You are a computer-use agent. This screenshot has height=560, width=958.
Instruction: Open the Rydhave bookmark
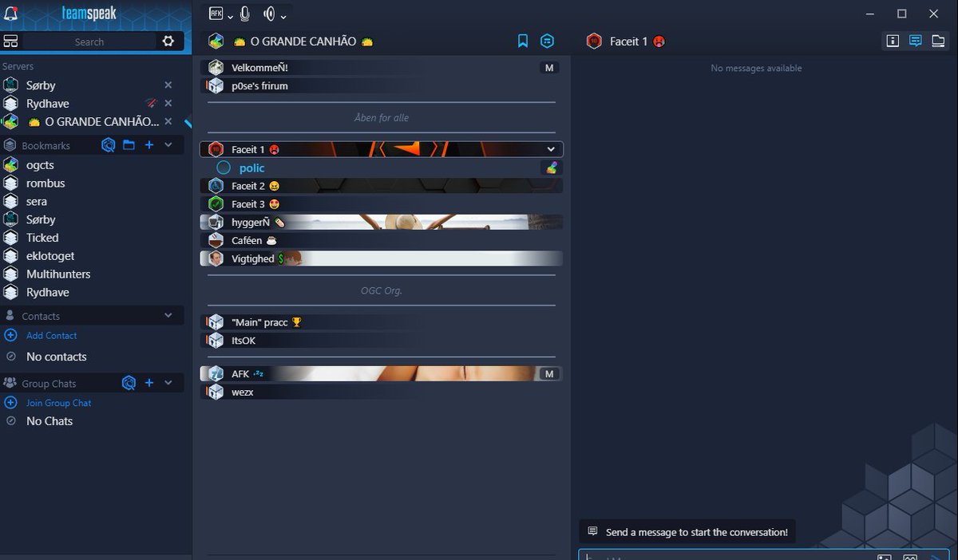coord(48,293)
